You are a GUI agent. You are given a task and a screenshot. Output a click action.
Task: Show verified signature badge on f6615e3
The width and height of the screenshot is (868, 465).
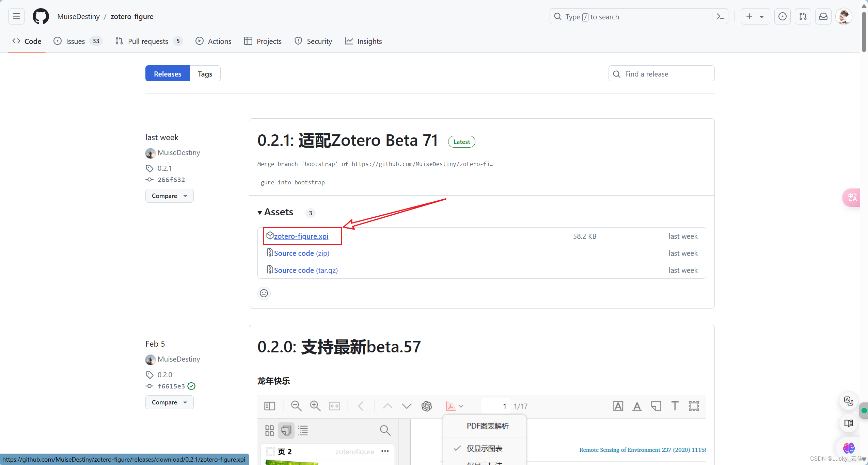(191, 386)
